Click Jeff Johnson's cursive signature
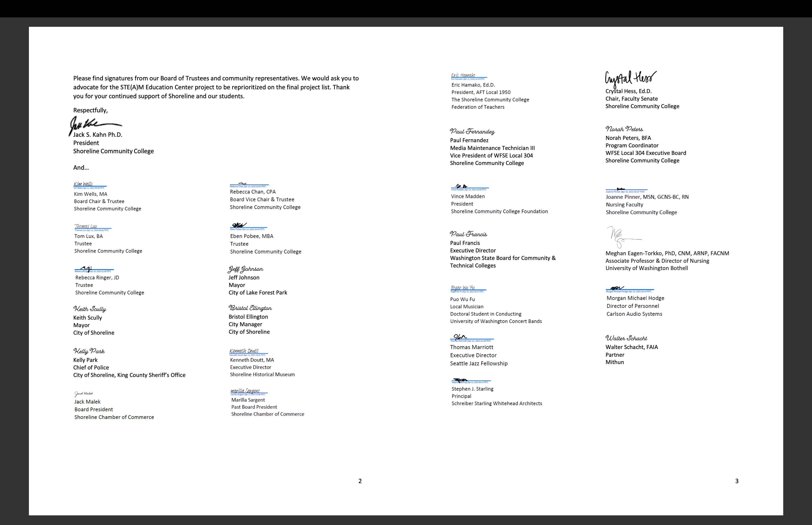812x525 pixels. point(245,269)
